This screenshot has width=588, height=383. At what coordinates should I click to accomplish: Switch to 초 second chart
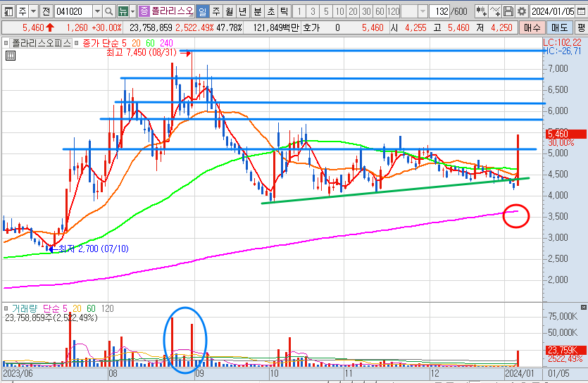tap(270, 11)
